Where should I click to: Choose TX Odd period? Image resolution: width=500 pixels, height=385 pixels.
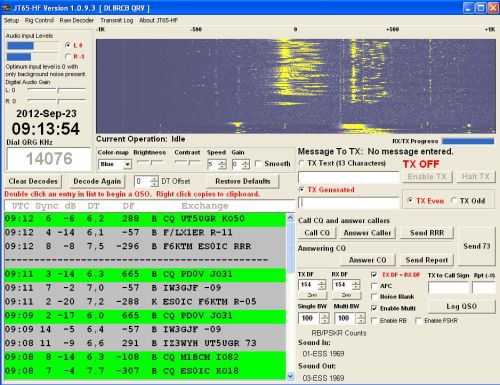454,200
